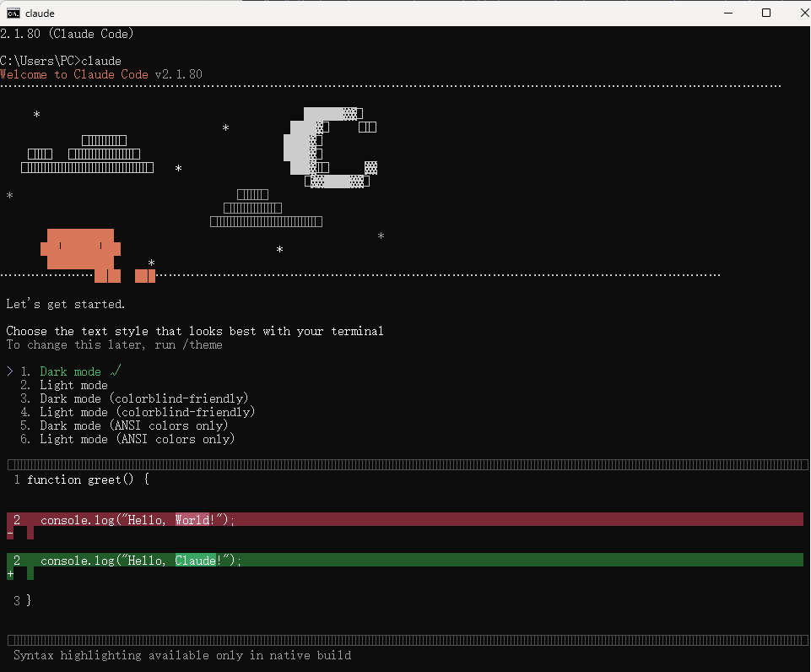Click the 'claude' window title text
Screen dimensions: 811x672
(x=40, y=14)
